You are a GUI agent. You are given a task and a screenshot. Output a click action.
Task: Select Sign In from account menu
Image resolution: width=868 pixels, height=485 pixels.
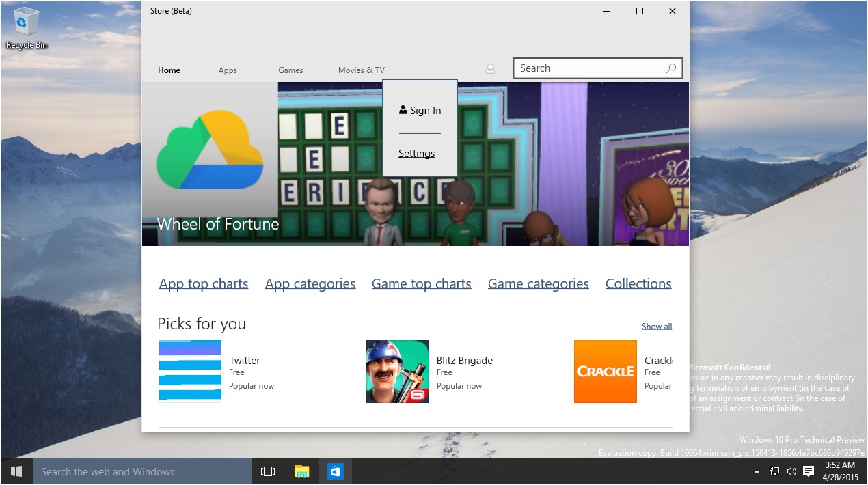(420, 111)
